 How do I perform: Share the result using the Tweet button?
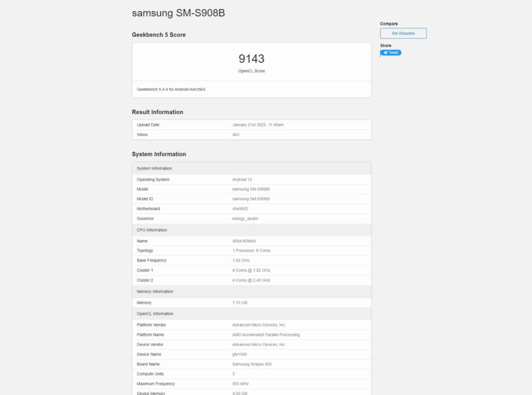coord(391,52)
